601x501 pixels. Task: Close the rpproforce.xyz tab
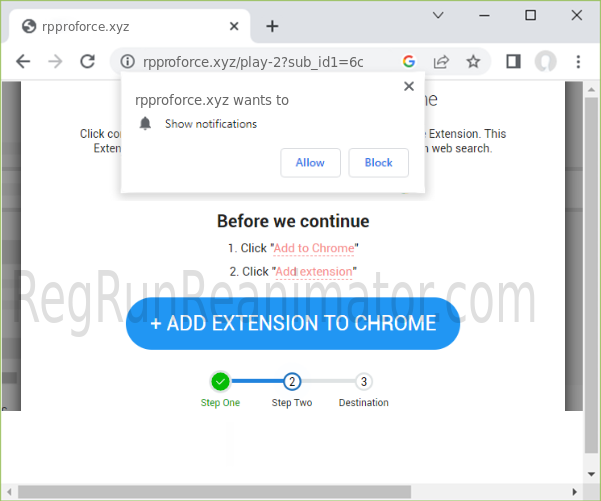click(234, 26)
